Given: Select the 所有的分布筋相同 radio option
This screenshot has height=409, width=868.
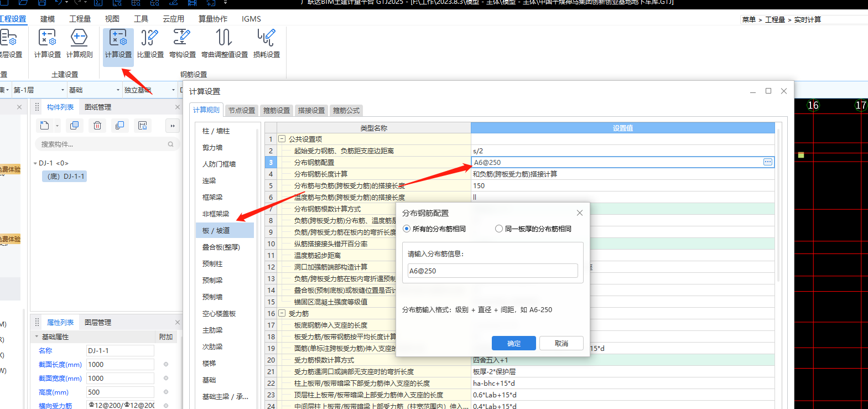Looking at the screenshot, I should pyautogui.click(x=407, y=229).
